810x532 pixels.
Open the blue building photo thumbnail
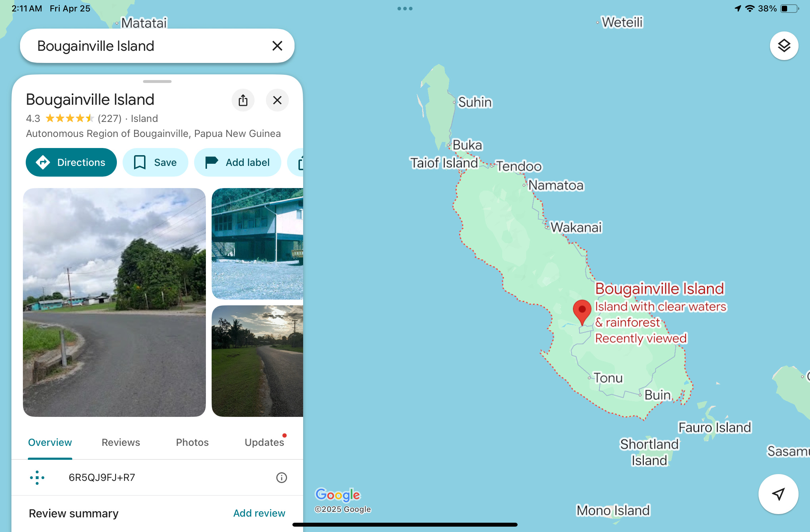point(257,244)
